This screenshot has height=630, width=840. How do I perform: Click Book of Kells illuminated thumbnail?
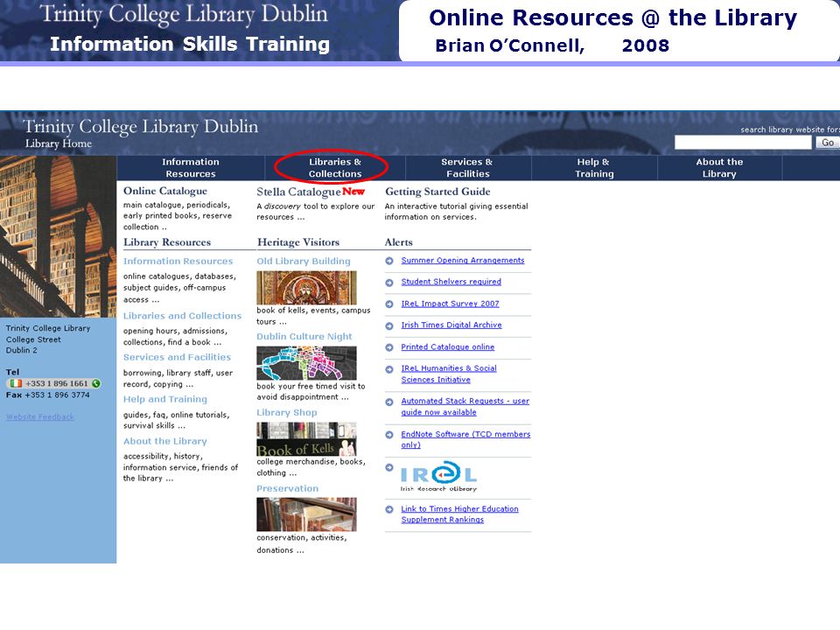pyautogui.click(x=306, y=288)
